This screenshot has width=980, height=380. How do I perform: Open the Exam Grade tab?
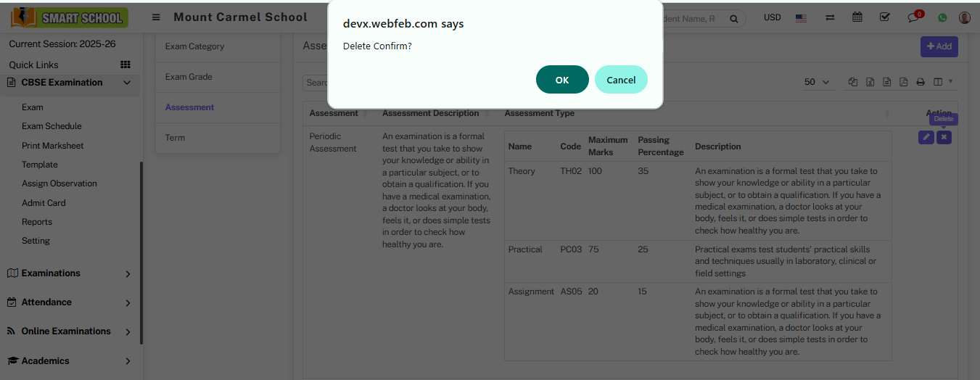189,77
